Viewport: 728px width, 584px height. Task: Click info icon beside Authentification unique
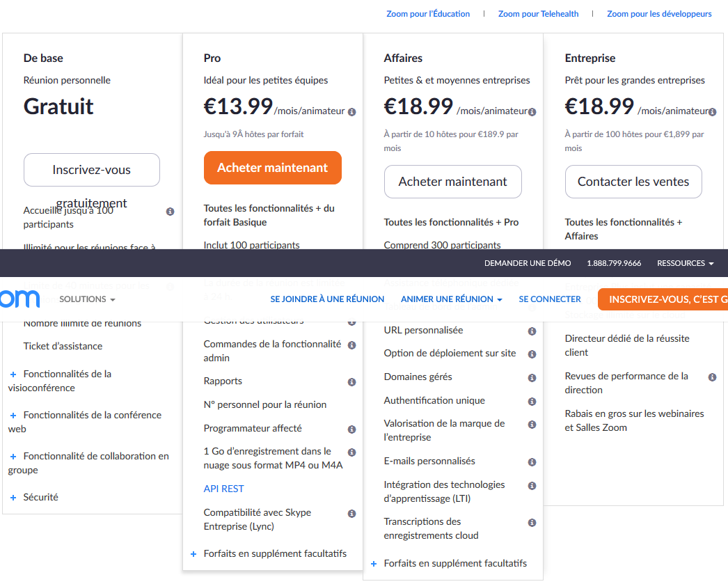pyautogui.click(x=532, y=402)
